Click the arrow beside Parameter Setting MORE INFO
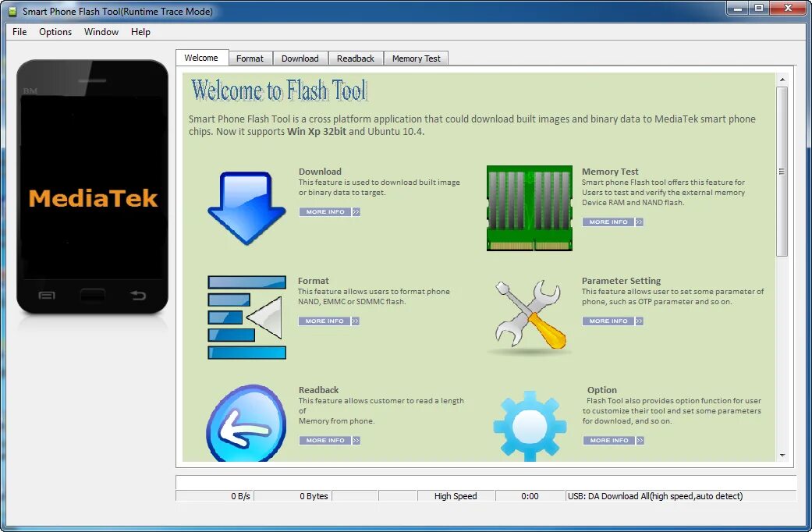The width and height of the screenshot is (812, 532). coord(639,321)
